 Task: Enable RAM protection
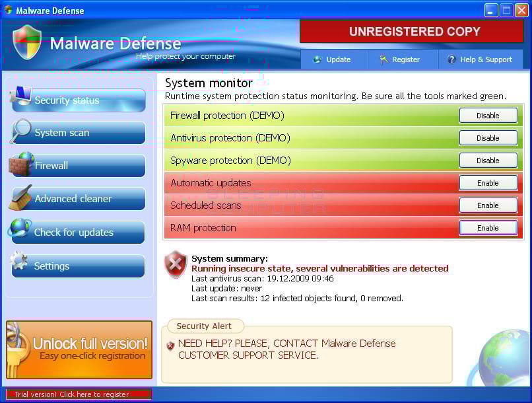coord(488,228)
